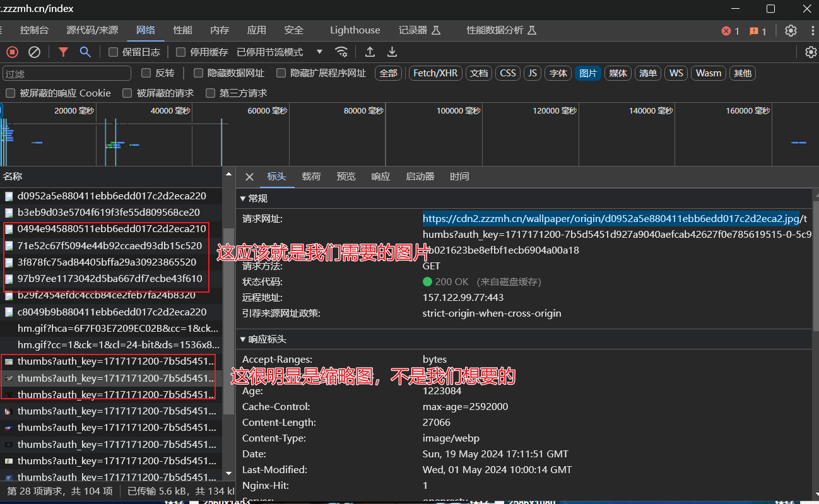Select request 71e52c67f5094e44b92ccaed93db15c520

click(111, 245)
